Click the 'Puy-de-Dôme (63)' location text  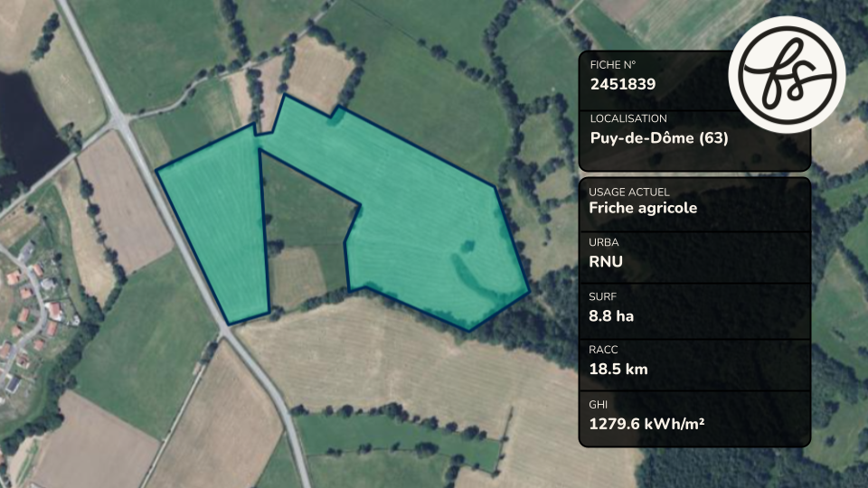659,137
